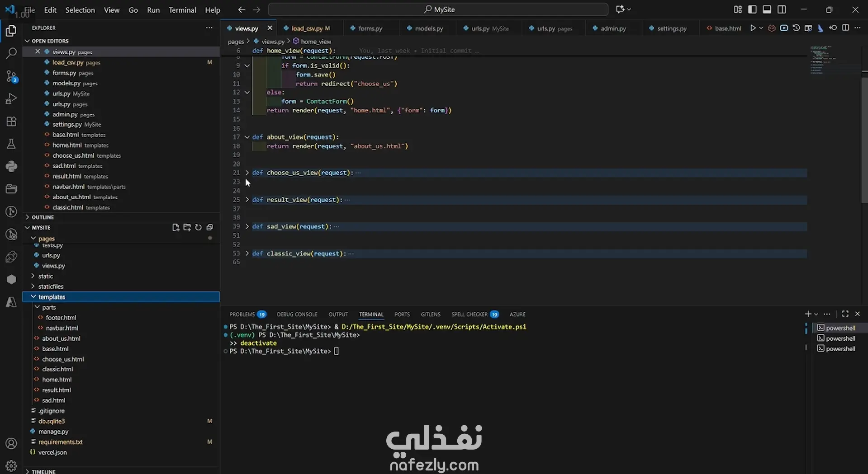
Task: Click home_view in the breadcrumb
Action: point(316,41)
